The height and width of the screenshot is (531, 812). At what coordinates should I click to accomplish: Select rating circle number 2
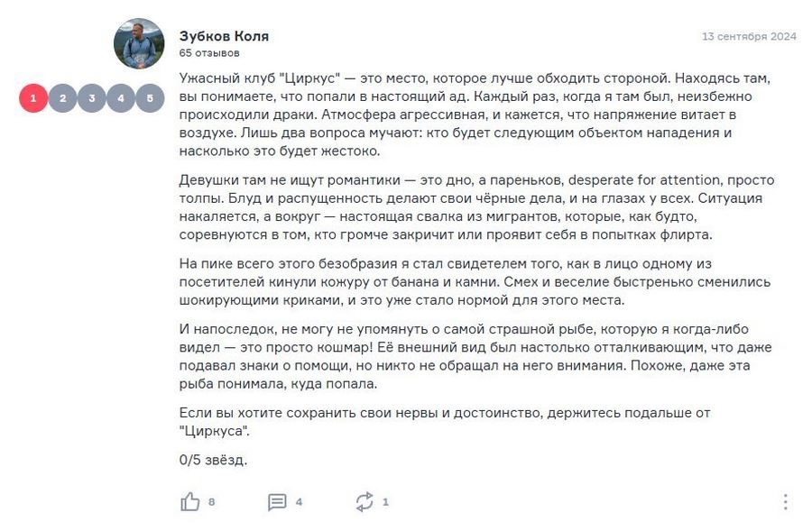pyautogui.click(x=62, y=98)
